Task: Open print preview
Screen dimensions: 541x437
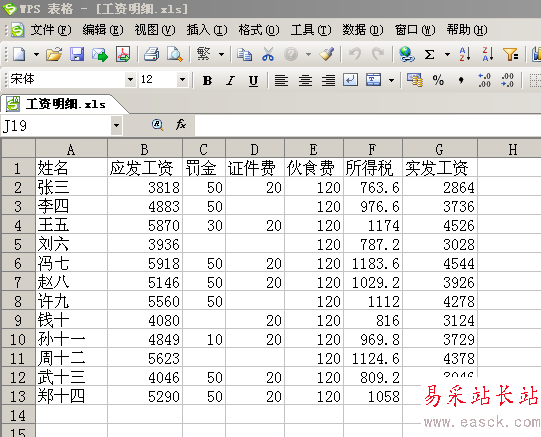Action: pos(175,54)
